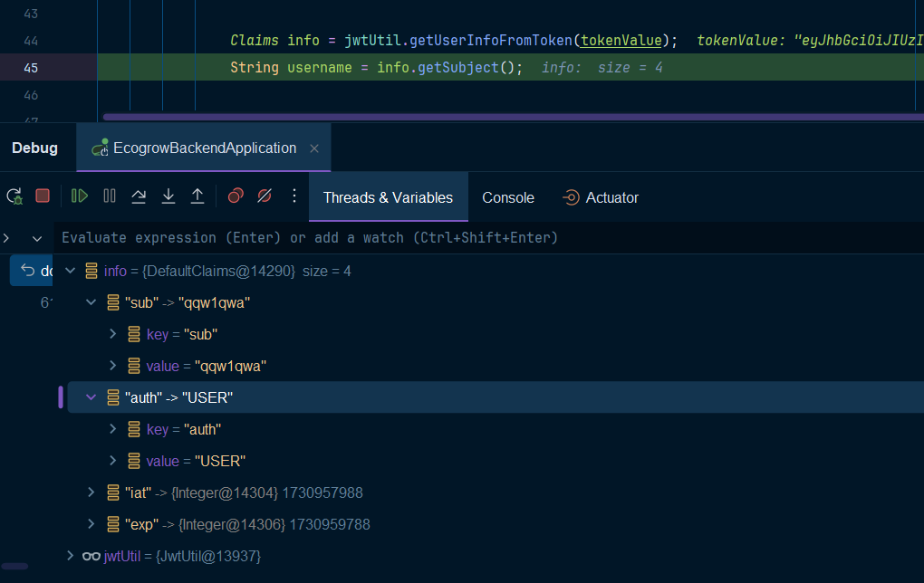
Task: Switch to Threads & Variables tab
Action: pyautogui.click(x=388, y=197)
